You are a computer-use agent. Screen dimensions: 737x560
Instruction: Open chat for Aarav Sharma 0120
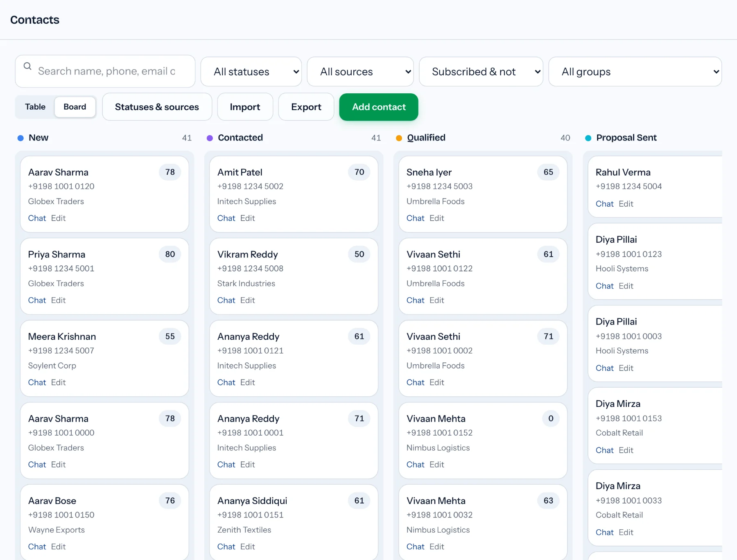[37, 218]
